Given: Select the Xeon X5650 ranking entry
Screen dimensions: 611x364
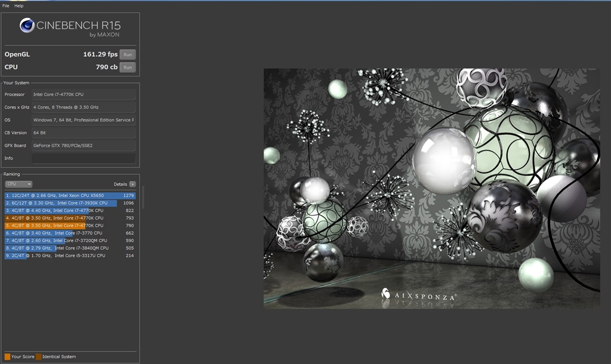Looking at the screenshot, I should (70, 196).
